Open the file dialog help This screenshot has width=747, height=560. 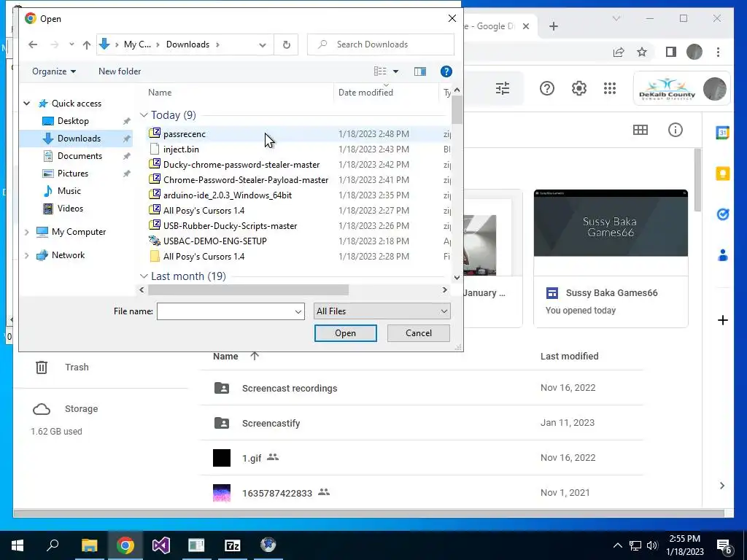tap(446, 71)
